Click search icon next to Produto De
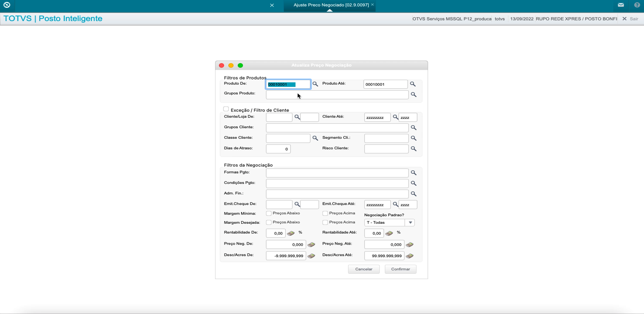Screen dimensions: 644x314 tap(315, 84)
